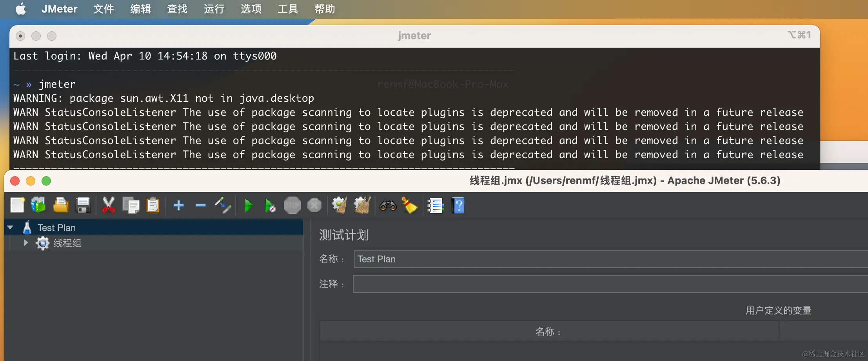Click the 'jmeter' command line in terminal

click(x=45, y=84)
